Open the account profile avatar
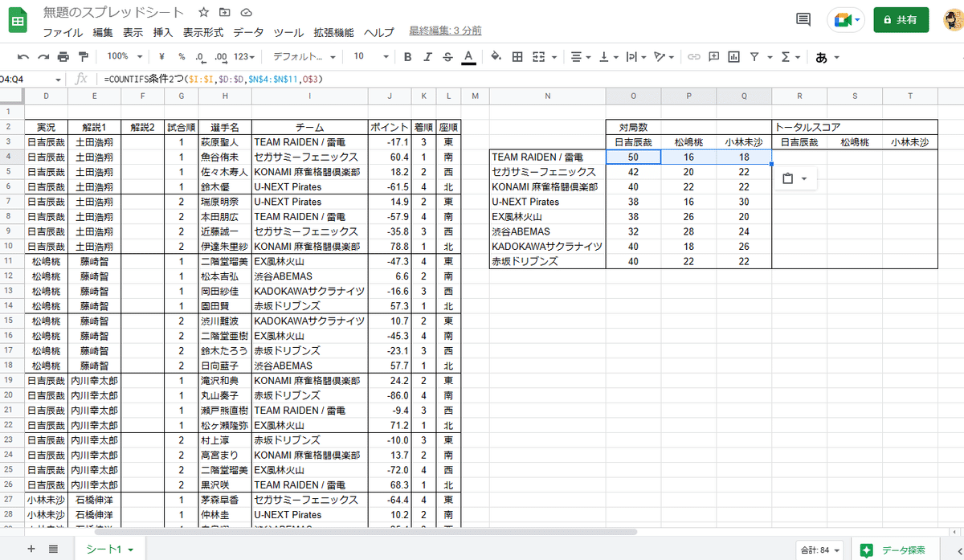Image resolution: width=964 pixels, height=560 pixels. pyautogui.click(x=954, y=21)
